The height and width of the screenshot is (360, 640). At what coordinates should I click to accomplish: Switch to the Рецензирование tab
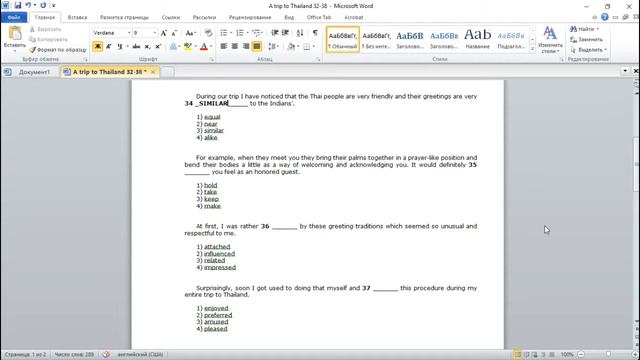click(x=250, y=18)
